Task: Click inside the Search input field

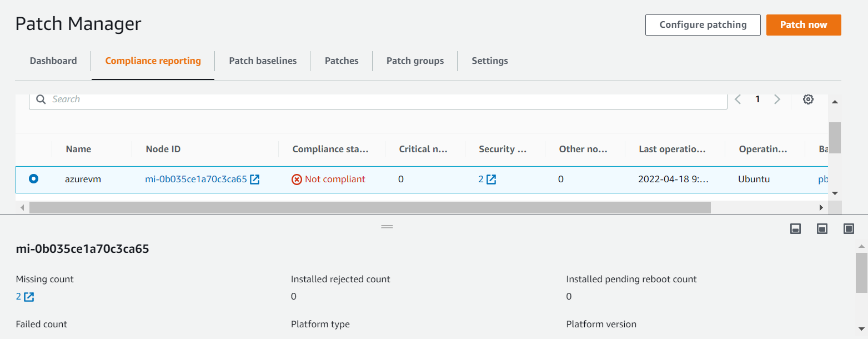Action: pyautogui.click(x=222, y=100)
